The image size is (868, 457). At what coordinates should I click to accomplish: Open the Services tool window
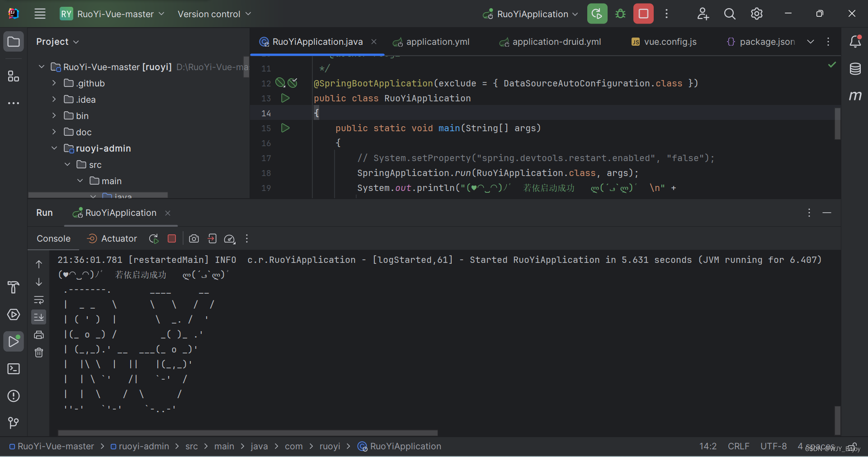tap(14, 314)
